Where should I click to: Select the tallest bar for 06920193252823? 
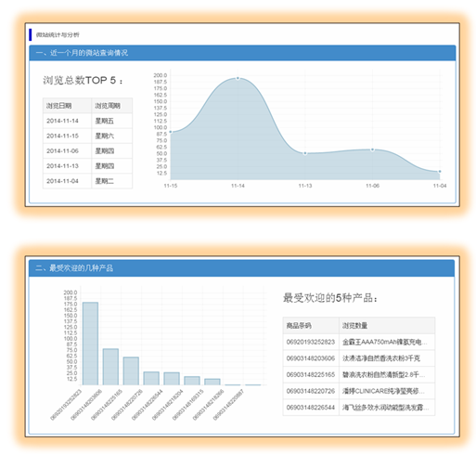click(x=90, y=344)
